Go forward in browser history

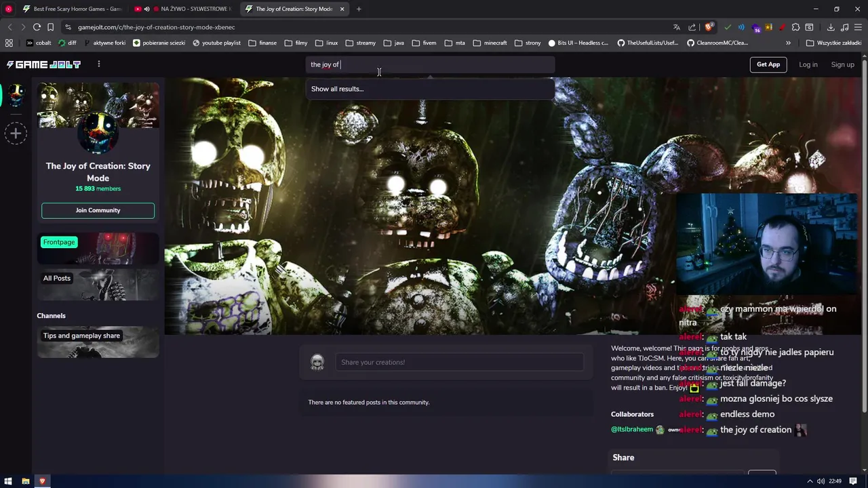[x=23, y=27]
